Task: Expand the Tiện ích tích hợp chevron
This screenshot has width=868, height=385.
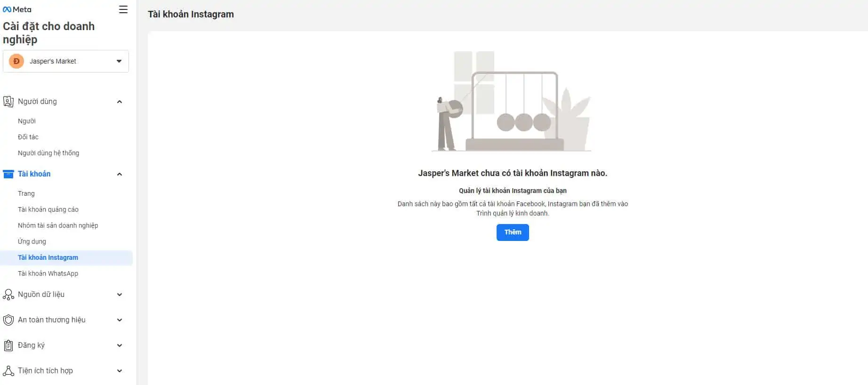Action: 120,371
